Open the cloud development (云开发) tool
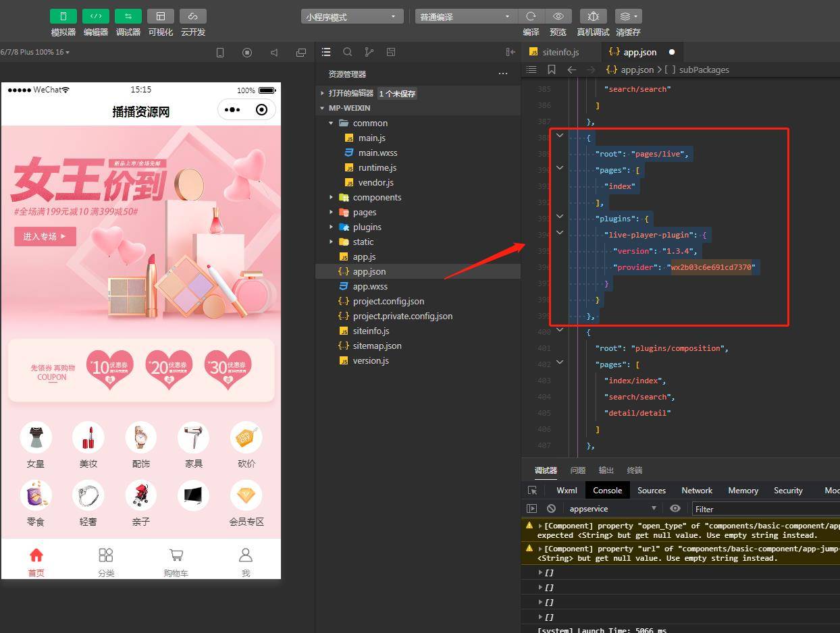This screenshot has height=633, width=840. pyautogui.click(x=193, y=16)
